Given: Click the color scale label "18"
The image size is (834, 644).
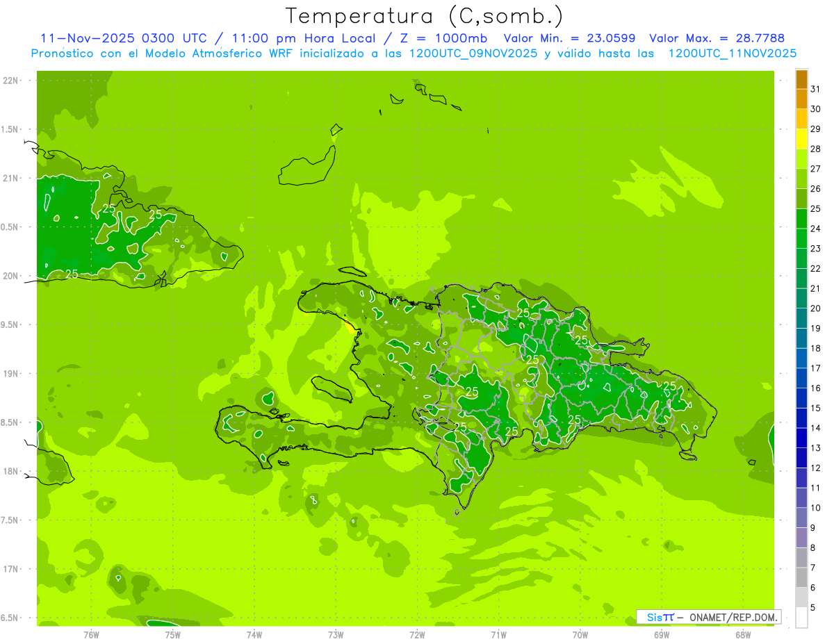Looking at the screenshot, I should pos(816,348).
